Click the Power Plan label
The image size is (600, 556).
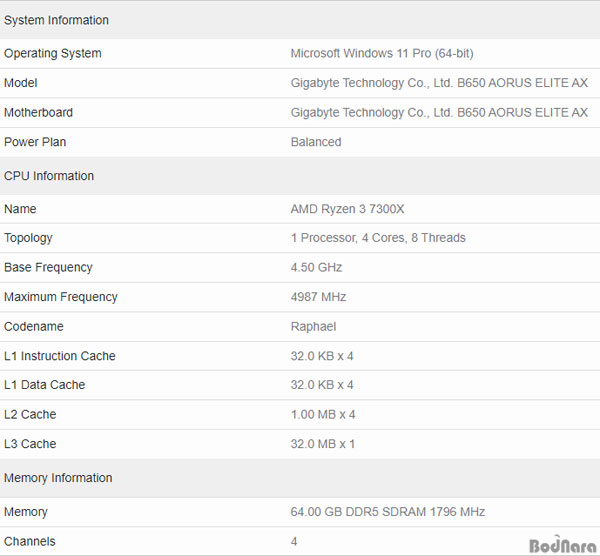tap(35, 142)
